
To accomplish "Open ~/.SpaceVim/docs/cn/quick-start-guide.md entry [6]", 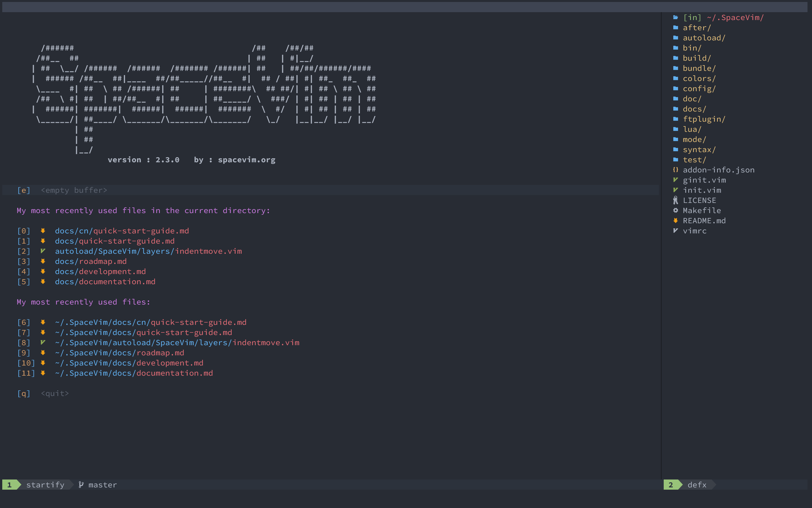I will (x=151, y=322).
